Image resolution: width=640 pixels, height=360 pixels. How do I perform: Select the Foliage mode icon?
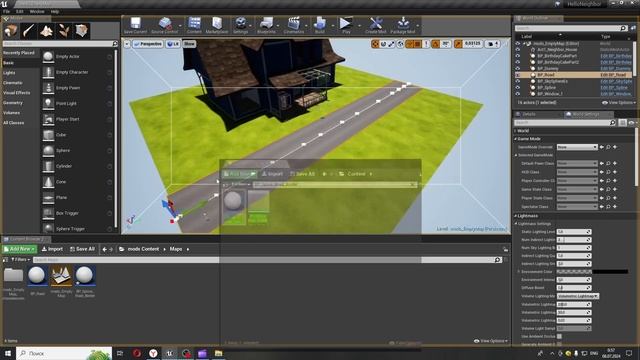pyautogui.click(x=64, y=31)
